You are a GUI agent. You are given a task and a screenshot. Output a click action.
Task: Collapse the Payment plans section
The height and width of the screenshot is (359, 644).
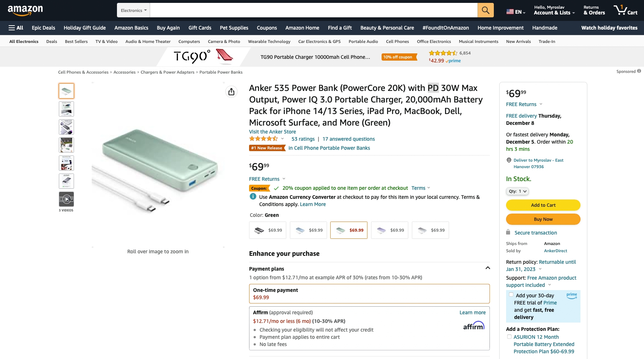tap(488, 268)
